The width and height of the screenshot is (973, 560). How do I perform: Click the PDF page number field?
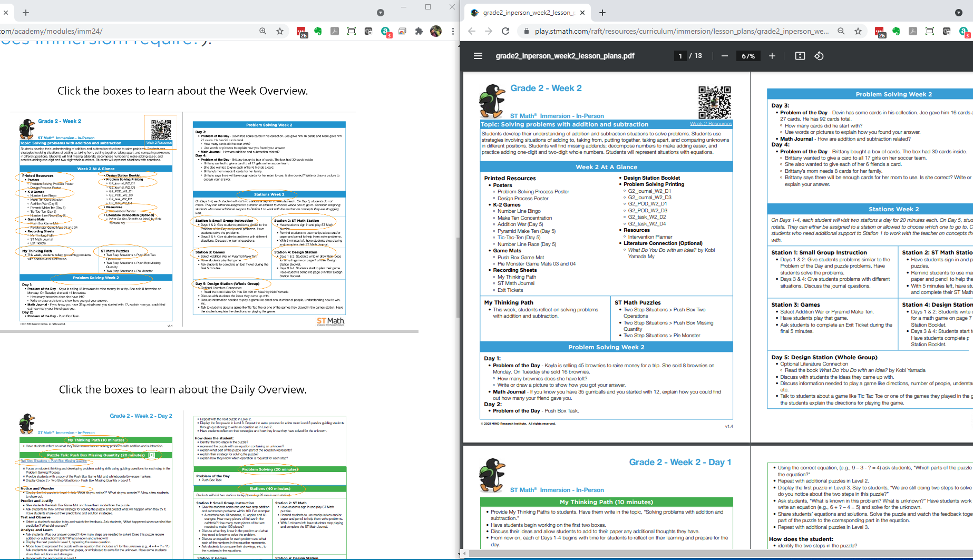[680, 56]
